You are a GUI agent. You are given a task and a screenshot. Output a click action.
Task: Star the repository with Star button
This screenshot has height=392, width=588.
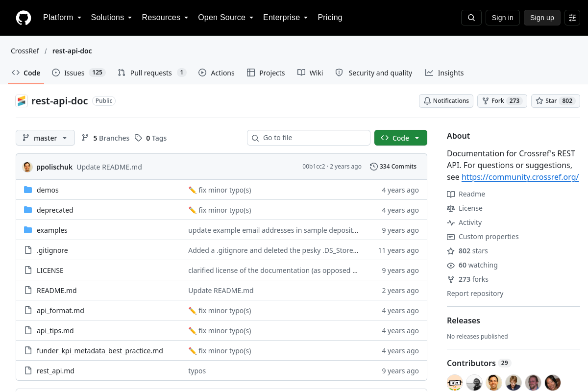[x=556, y=101]
